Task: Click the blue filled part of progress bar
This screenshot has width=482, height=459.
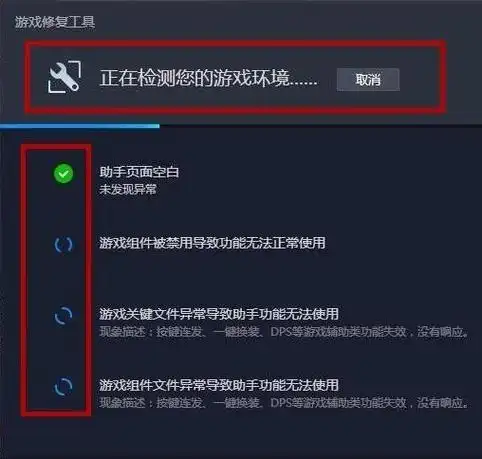Action: click(x=80, y=126)
